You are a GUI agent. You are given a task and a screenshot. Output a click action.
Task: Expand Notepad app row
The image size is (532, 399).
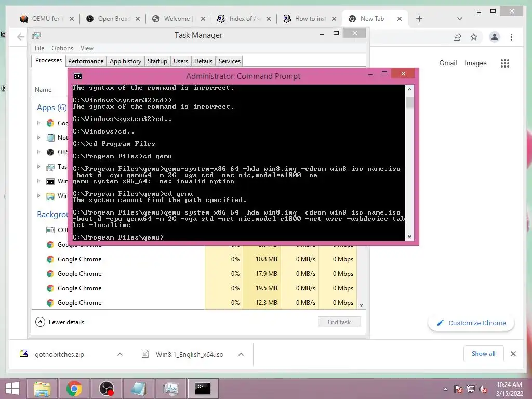[38, 137]
